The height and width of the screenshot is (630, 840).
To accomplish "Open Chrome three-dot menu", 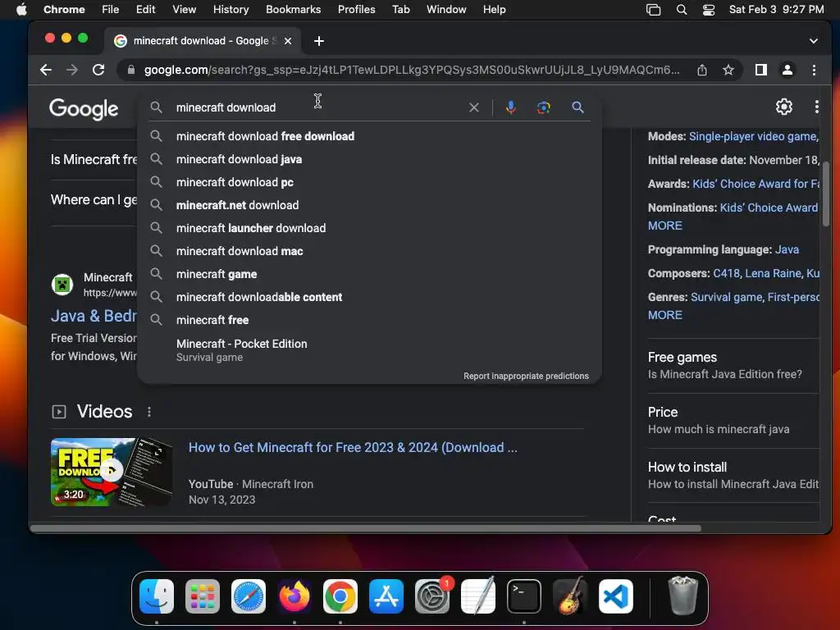I will click(814, 70).
